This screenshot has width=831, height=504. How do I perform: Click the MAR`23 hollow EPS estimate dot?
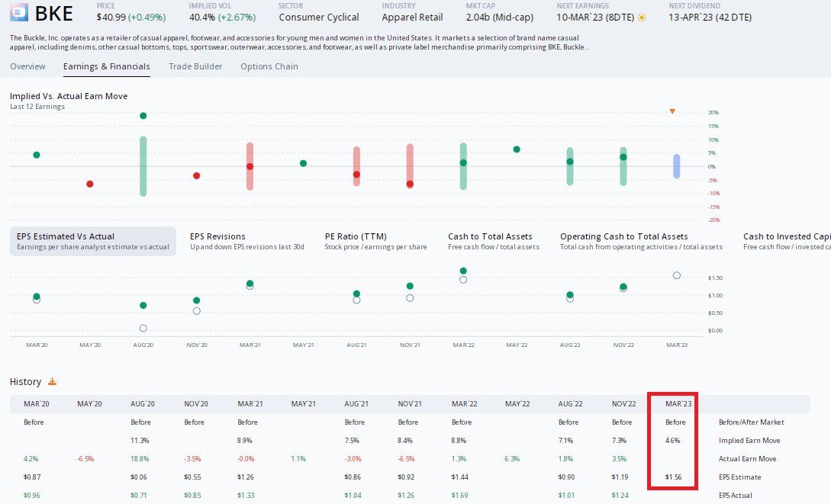tap(677, 275)
